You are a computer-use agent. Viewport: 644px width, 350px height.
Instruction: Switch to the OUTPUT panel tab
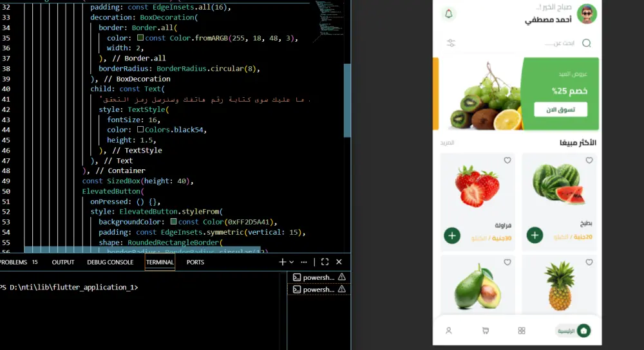63,262
